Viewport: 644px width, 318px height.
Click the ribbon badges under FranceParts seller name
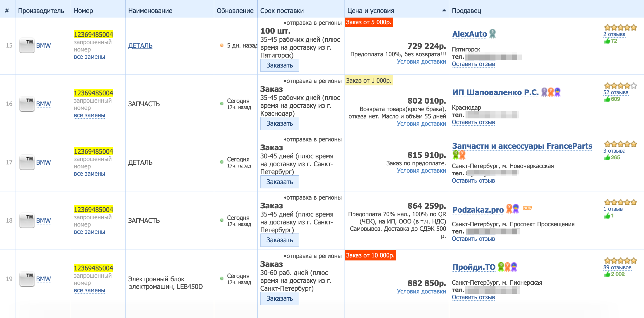tap(459, 155)
